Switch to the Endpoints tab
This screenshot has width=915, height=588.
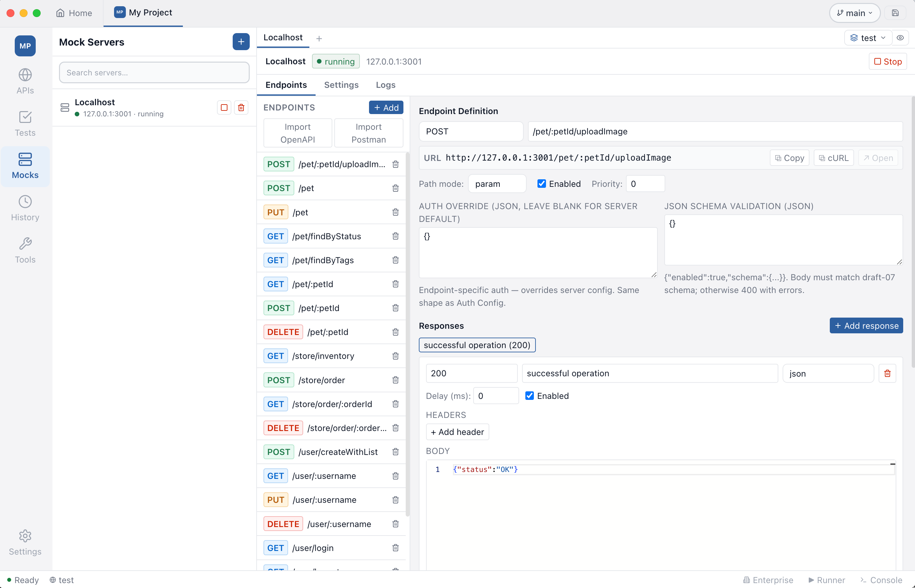(286, 85)
